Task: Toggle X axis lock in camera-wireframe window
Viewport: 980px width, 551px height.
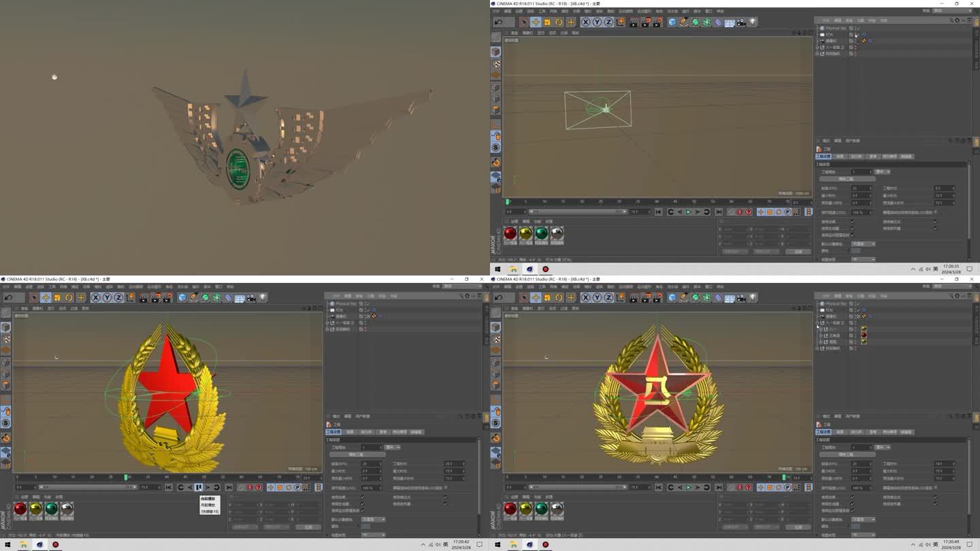Action: click(585, 22)
